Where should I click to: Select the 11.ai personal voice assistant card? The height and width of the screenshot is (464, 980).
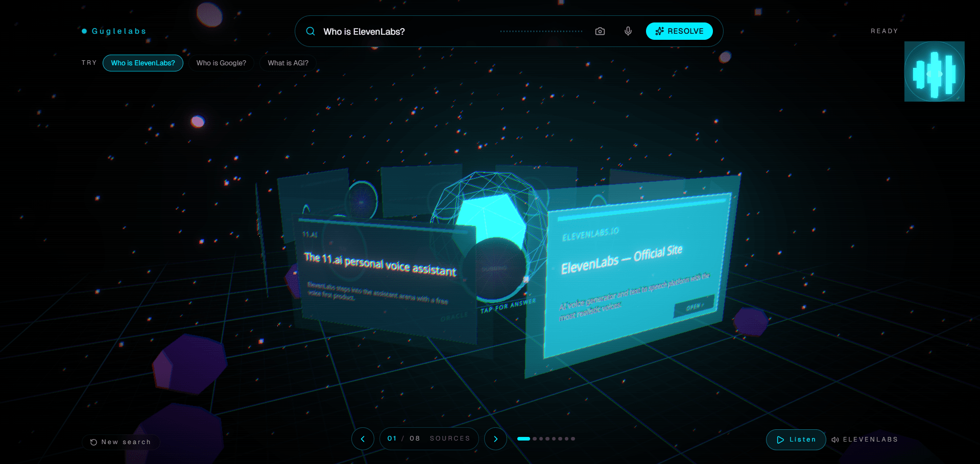386,281
